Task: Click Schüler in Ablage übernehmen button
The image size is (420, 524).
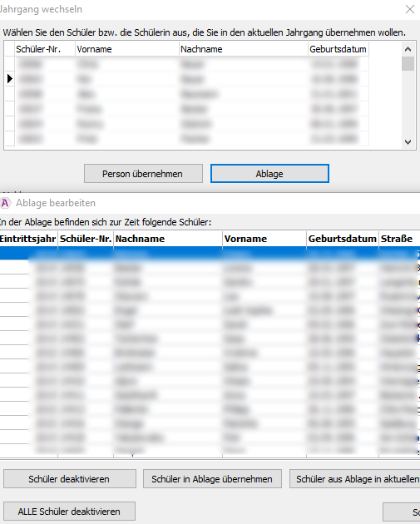Action: (212, 479)
